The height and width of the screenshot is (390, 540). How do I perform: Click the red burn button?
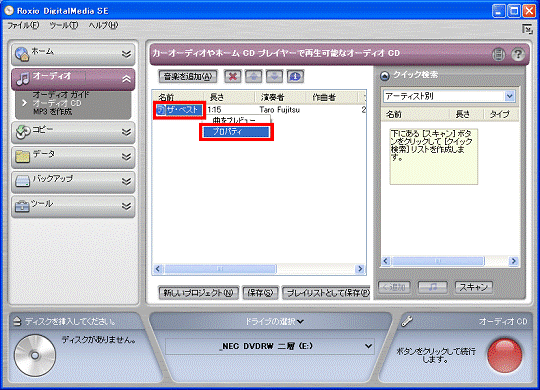505,355
